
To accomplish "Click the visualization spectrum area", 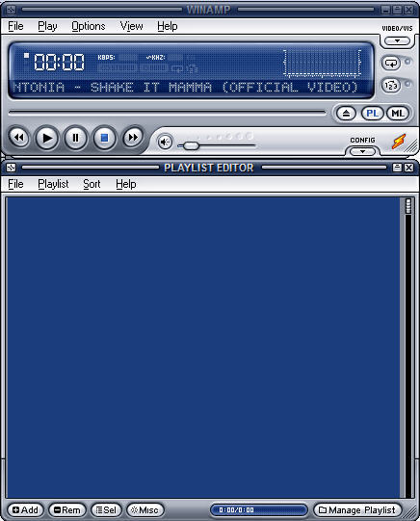I will (322, 63).
